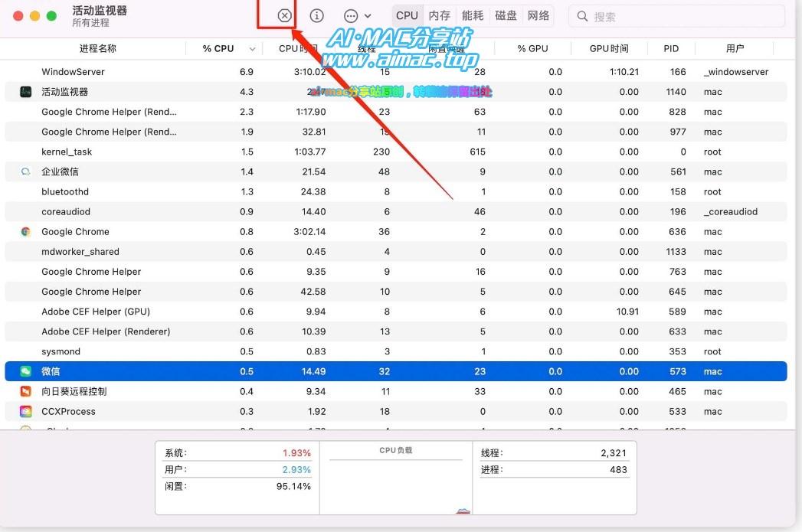This screenshot has height=532, width=802.
Task: Toggle the % CPU sort direction chevron
Action: [252, 49]
